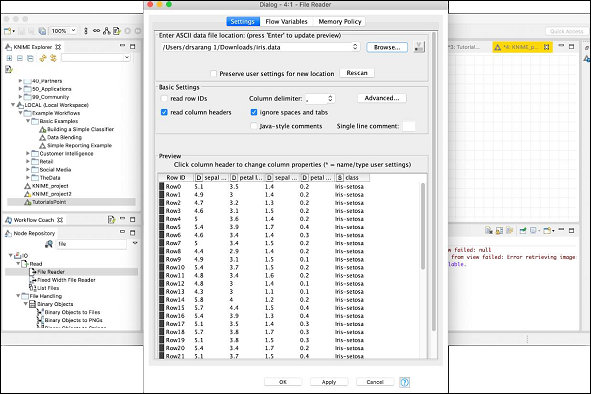591x394 pixels.
Task: Expand the Customer Intelligence folder
Action: [28, 153]
